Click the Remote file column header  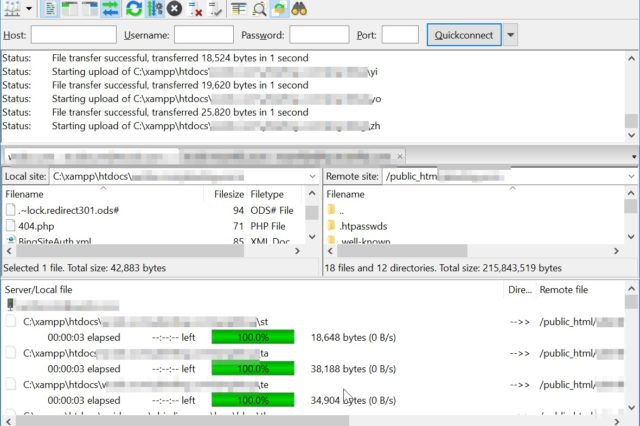580,290
